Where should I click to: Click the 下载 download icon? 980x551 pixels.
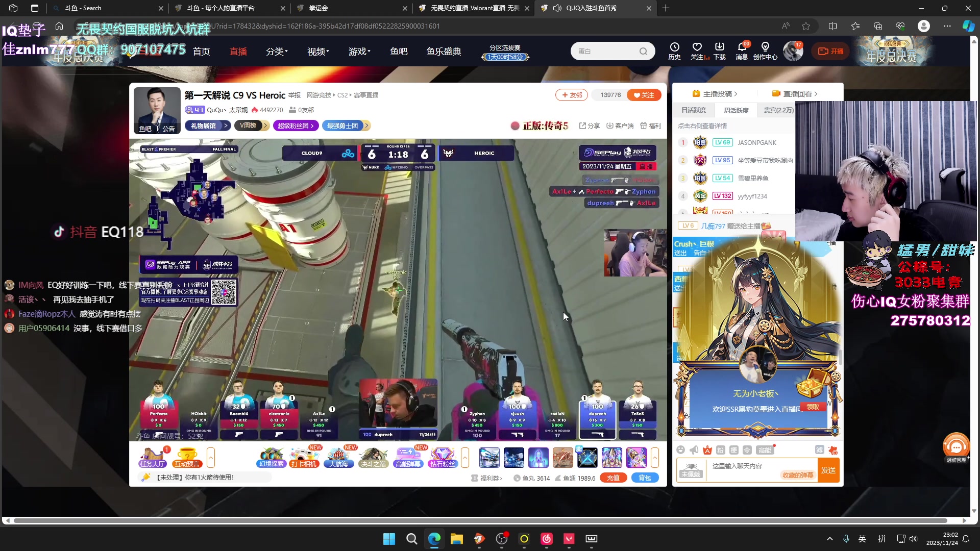(720, 51)
